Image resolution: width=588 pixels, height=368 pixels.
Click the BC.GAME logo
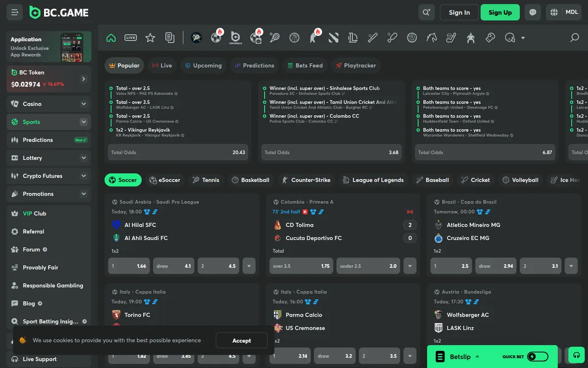pyautogui.click(x=59, y=12)
